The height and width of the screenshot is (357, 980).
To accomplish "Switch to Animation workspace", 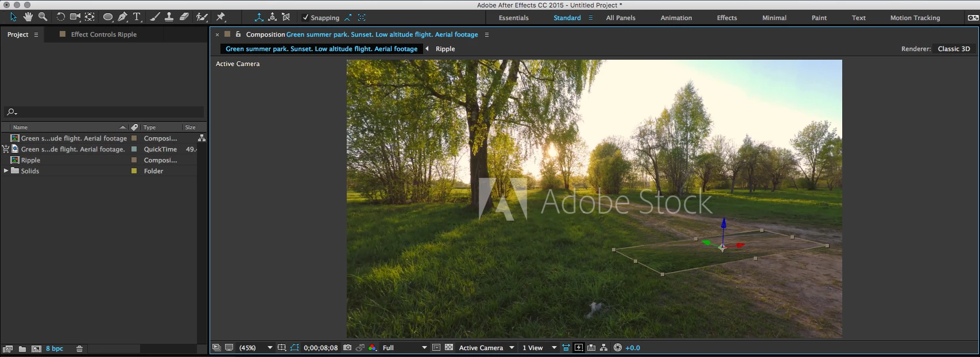I will coord(676,18).
